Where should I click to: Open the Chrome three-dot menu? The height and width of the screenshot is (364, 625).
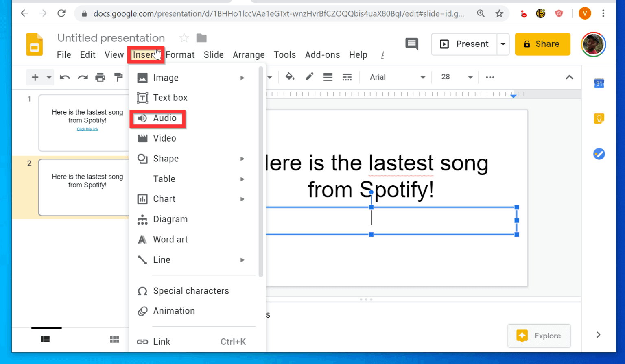coord(603,13)
